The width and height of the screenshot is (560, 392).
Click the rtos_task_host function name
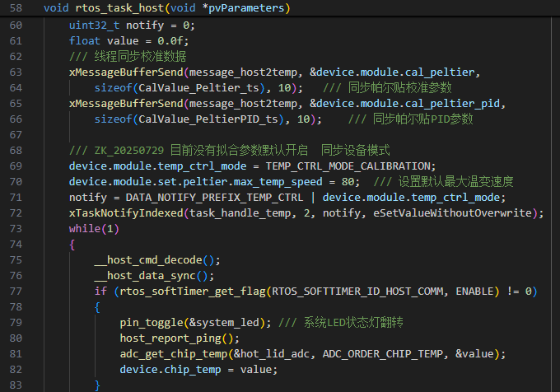119,8
